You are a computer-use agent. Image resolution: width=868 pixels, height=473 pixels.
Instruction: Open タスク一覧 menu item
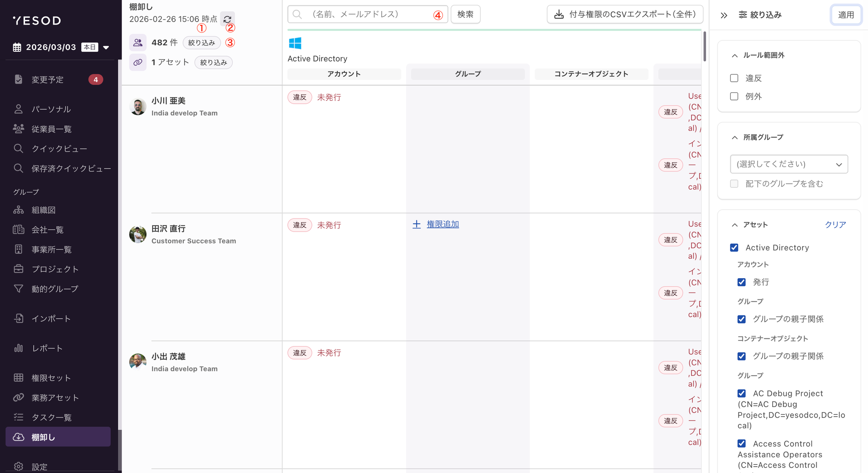(51, 417)
